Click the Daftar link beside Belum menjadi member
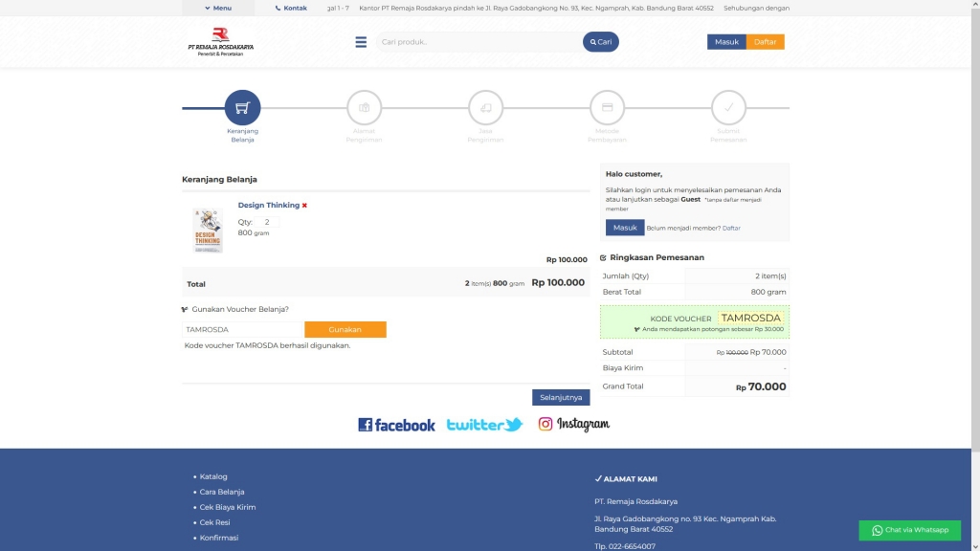The image size is (980, 551). click(731, 228)
